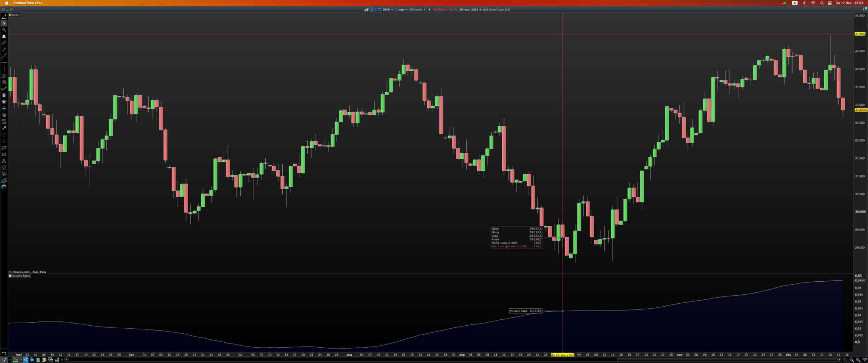Image resolution: width=868 pixels, height=363 pixels.
Task: Pick the ruler measurement tool
Action: [4, 43]
